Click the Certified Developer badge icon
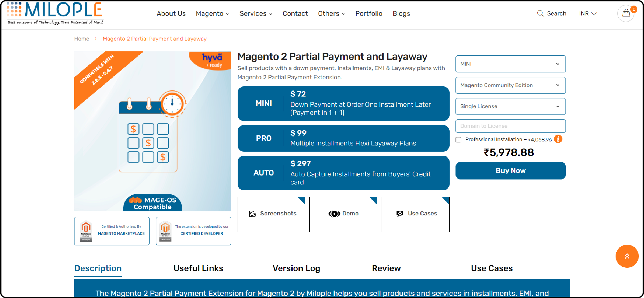Screen dimensions: 644x298 point(165,231)
